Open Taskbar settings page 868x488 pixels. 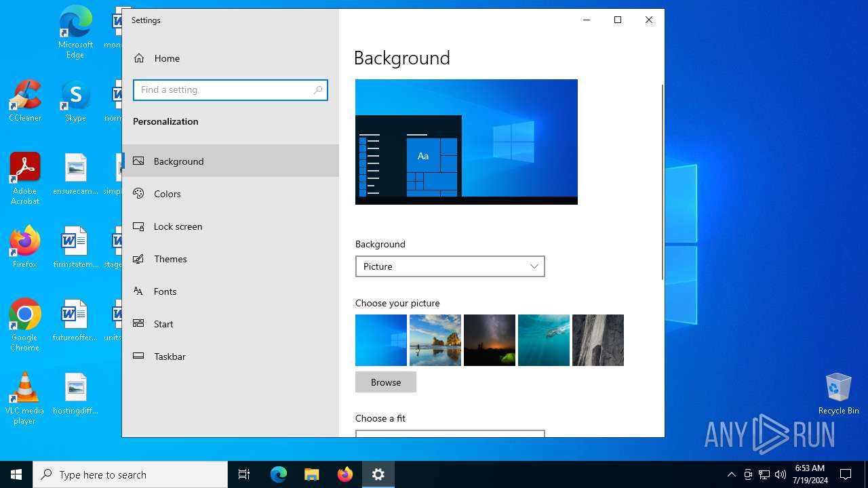(231, 357)
